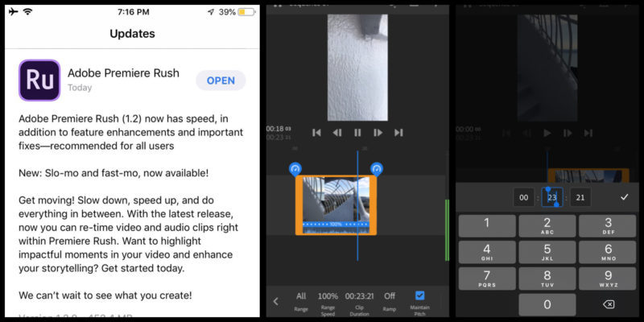Go back using the left chevron in speed toolbar
644x322 pixels.
pos(276,301)
